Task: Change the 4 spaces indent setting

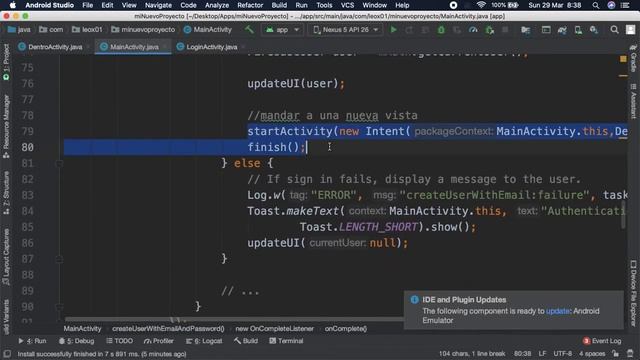Action: [592, 353]
